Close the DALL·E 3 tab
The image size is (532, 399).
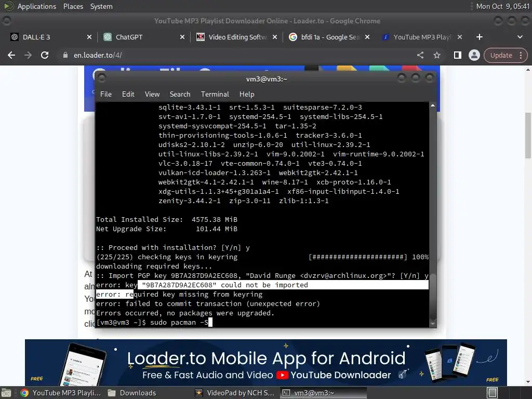[89, 37]
